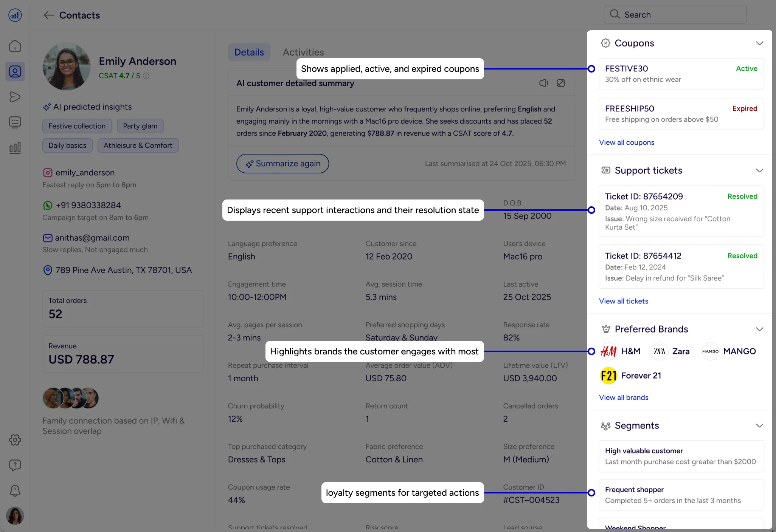Viewport: 776px width, 532px height.
Task: Collapse the Preferred Brands section
Action: [759, 329]
